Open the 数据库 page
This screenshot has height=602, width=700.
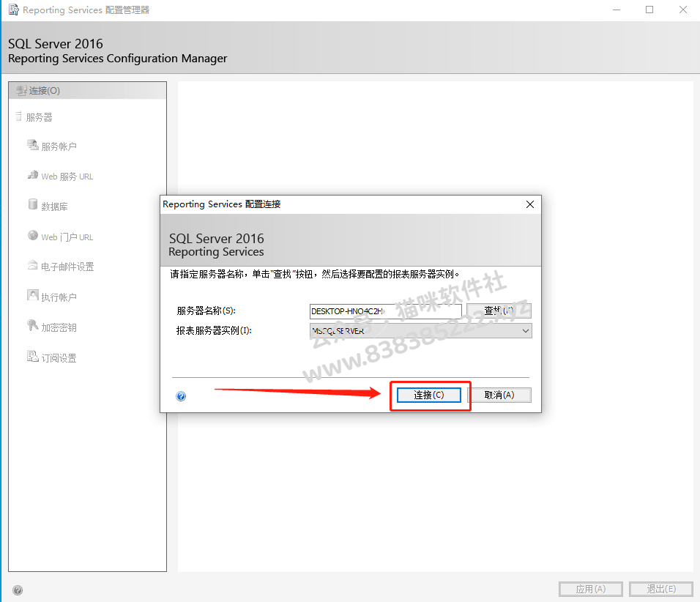54,207
